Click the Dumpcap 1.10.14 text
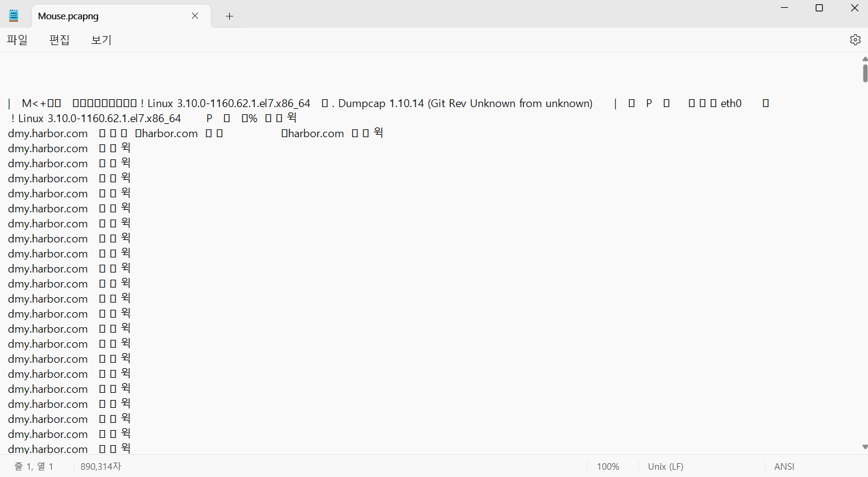Viewport: 868px width, 477px height. coord(381,103)
